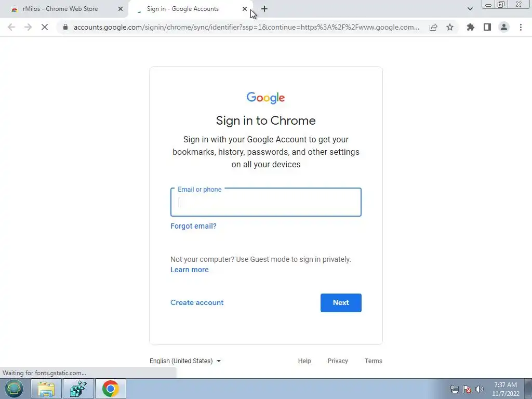
Task: Close the Sign in Google Accounts tab
Action: click(245, 9)
